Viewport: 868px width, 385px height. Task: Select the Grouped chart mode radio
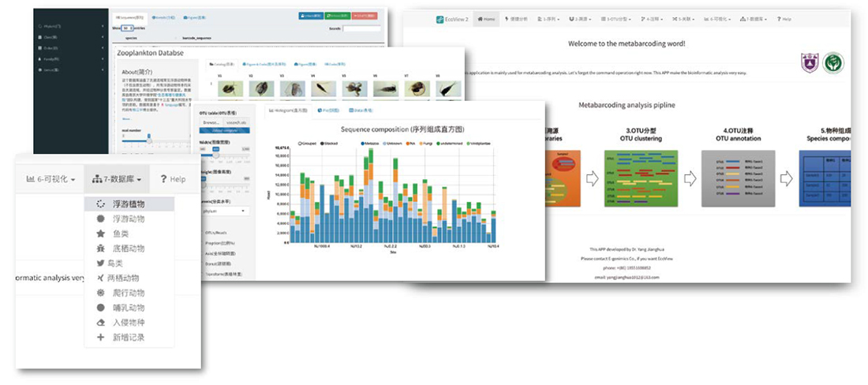click(x=300, y=143)
